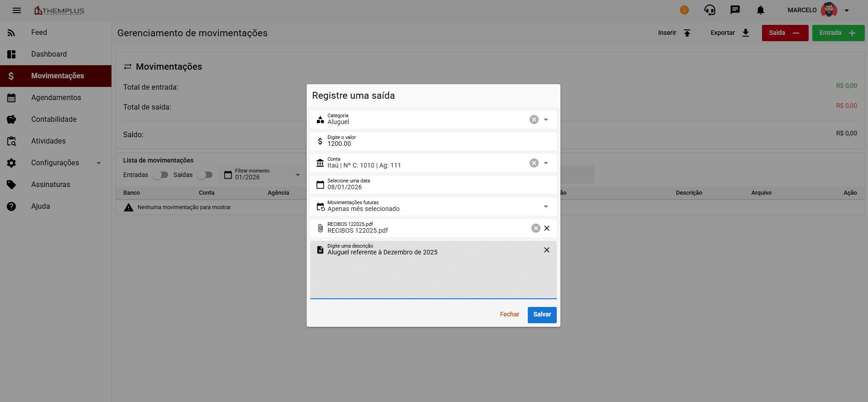Open the Movimentações futuras dropdown
868x402 pixels.
(x=545, y=206)
